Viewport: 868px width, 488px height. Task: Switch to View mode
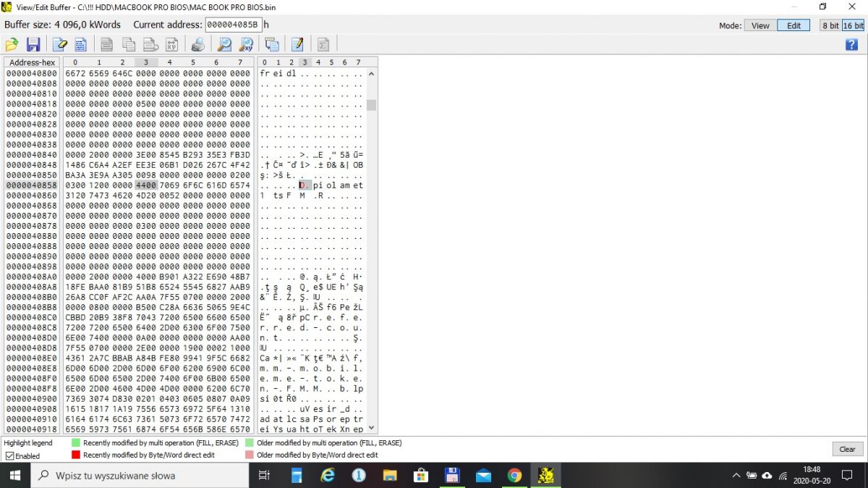point(760,25)
